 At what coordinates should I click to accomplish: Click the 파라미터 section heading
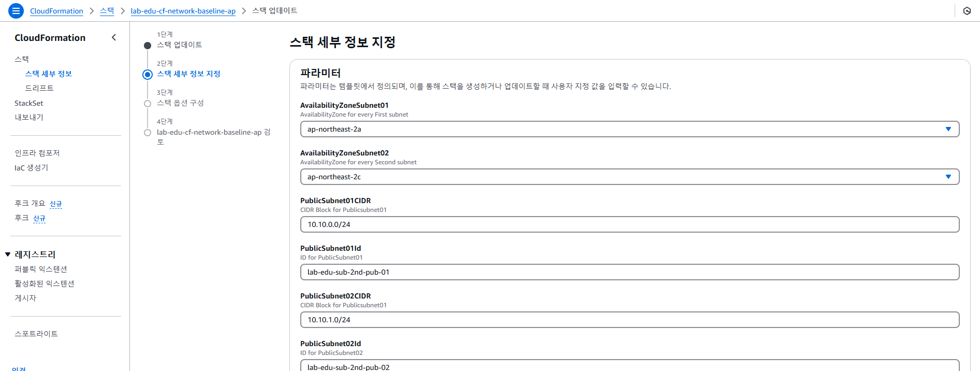tap(320, 73)
